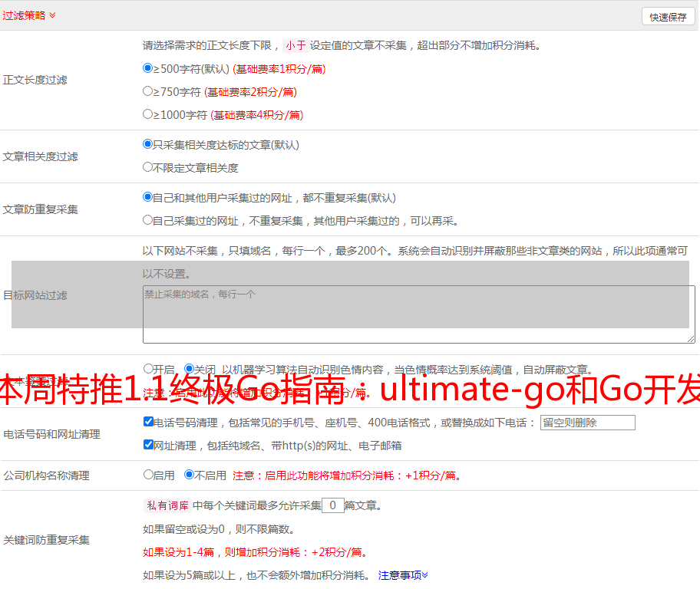The image size is (700, 589).
Task: Collapse the 过滤策略 section header
Action: point(29,15)
